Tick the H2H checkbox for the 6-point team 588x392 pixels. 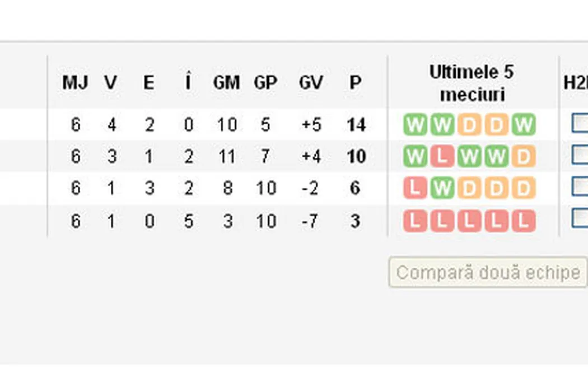click(580, 186)
